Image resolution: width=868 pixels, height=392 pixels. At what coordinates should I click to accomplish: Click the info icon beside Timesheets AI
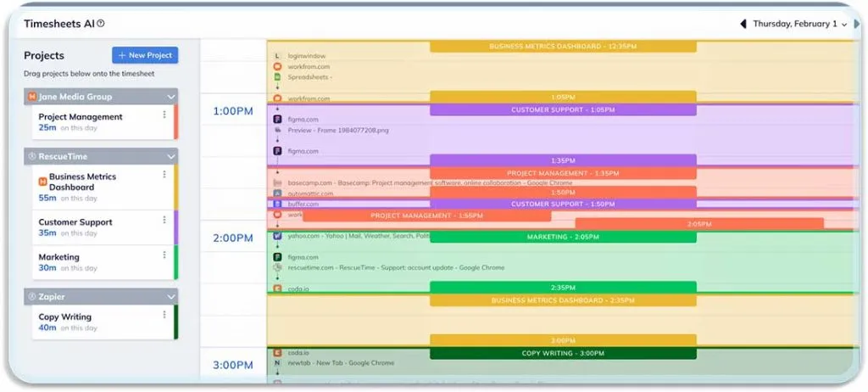pyautogui.click(x=101, y=25)
